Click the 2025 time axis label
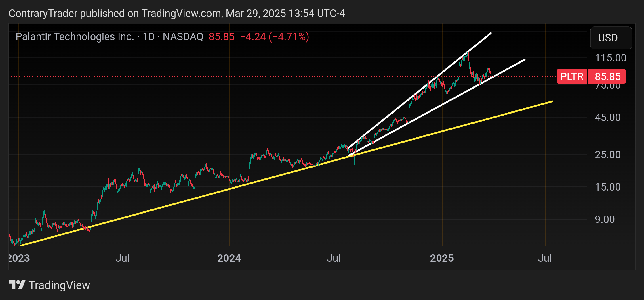644x300 pixels. click(442, 258)
